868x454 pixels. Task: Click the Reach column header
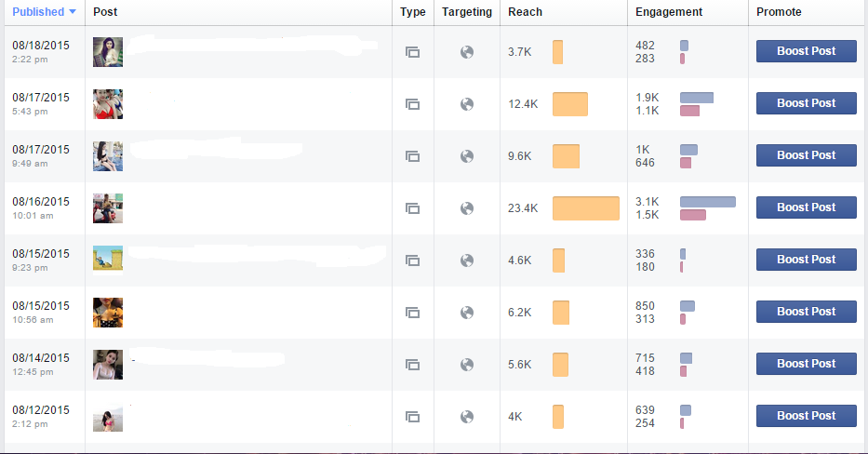coord(525,12)
